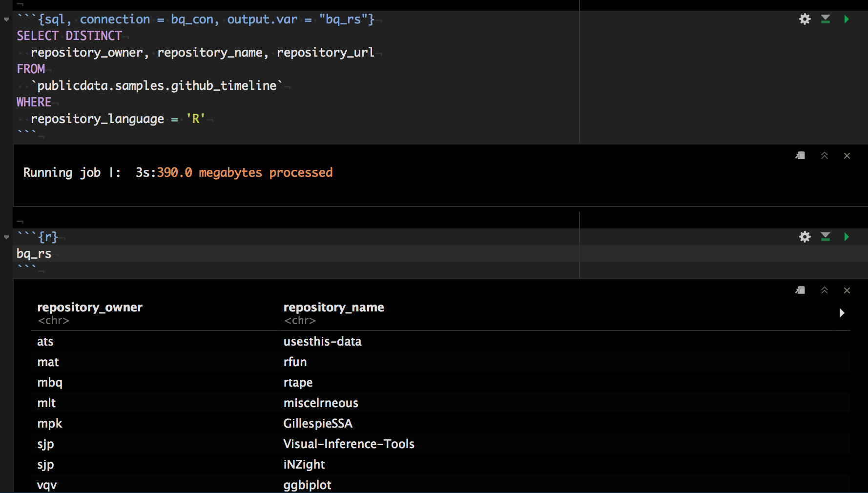This screenshot has height=493, width=868.
Task: Click the 'R' string literal in WHERE clause
Action: click(195, 119)
